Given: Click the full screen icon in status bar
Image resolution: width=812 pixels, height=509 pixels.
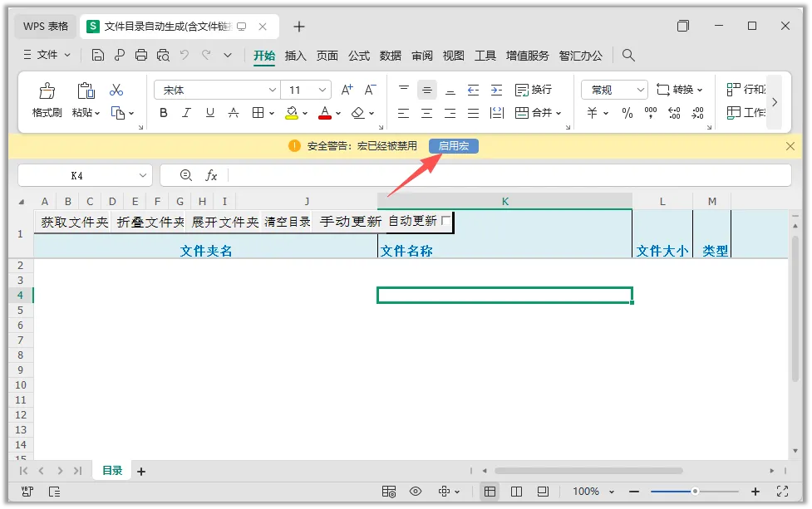Looking at the screenshot, I should click(782, 492).
